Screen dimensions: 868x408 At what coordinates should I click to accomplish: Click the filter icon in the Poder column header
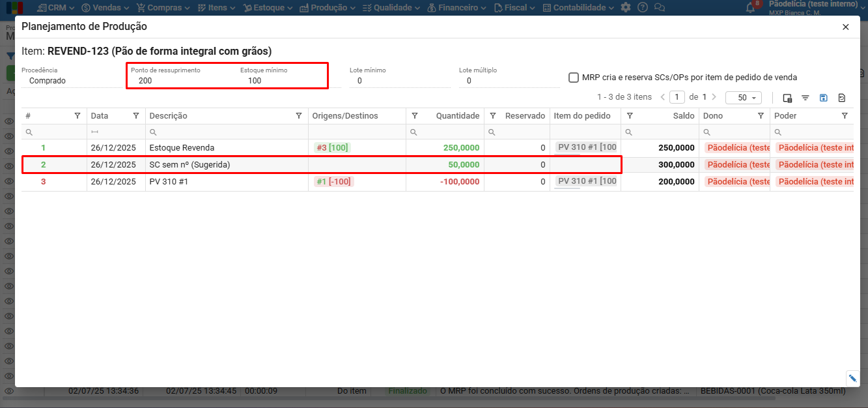[x=845, y=115]
